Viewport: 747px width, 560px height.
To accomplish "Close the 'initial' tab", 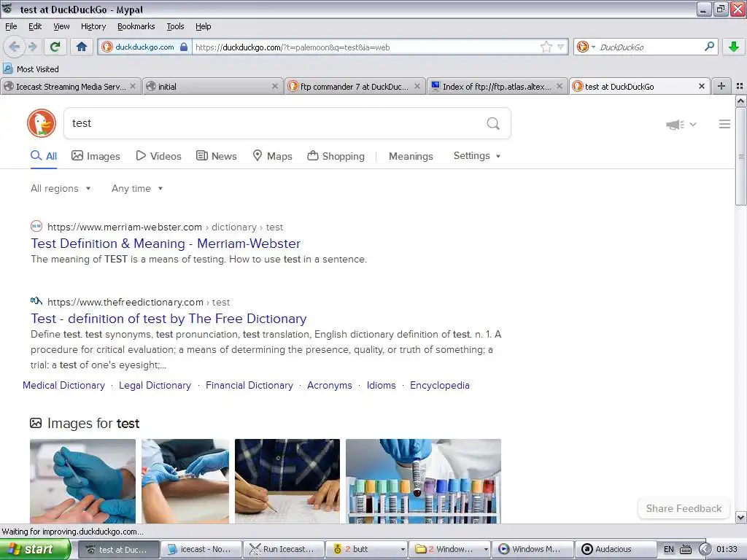I will (275, 86).
